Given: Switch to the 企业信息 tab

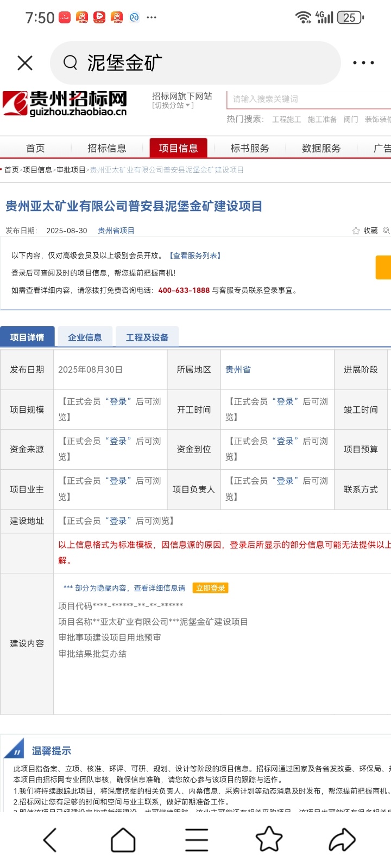Looking at the screenshot, I should click(85, 337).
